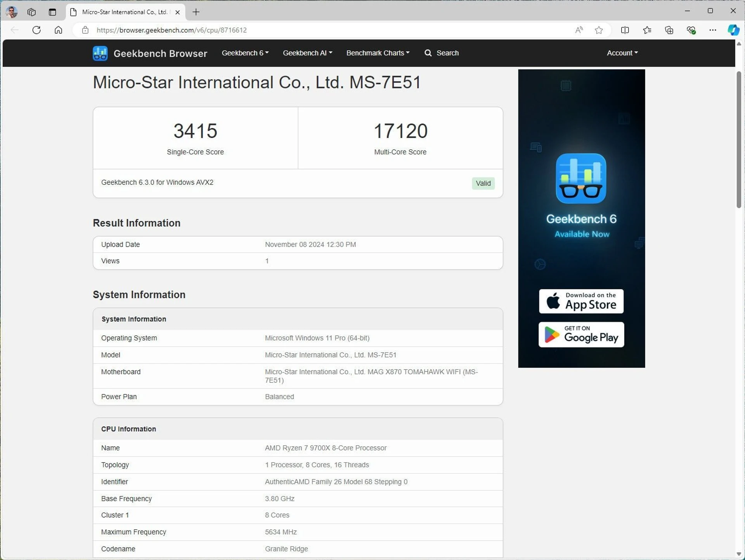Click the Valid status badge
Viewport: 745px width, 560px height.
click(483, 183)
